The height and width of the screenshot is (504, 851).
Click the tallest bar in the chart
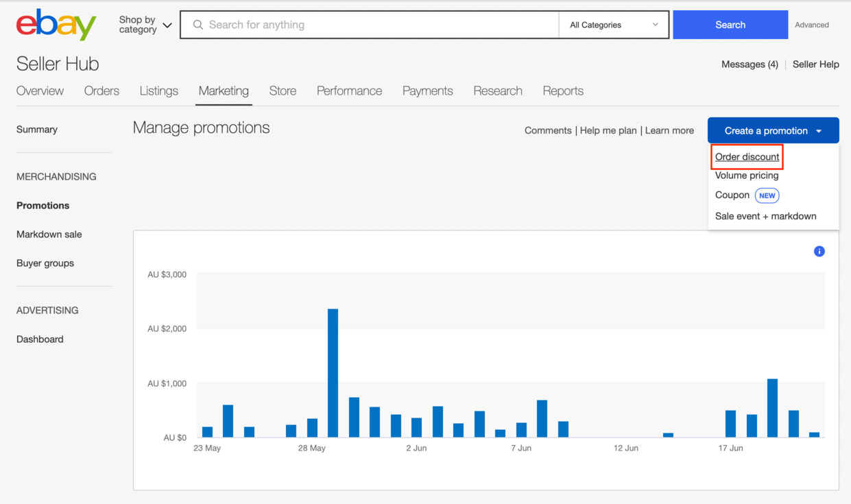pos(333,373)
